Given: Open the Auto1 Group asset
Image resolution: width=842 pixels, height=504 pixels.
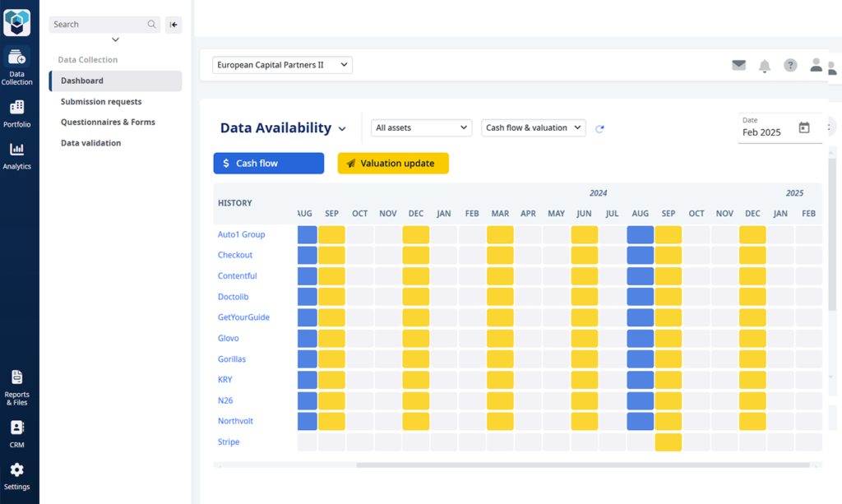Looking at the screenshot, I should pyautogui.click(x=242, y=234).
